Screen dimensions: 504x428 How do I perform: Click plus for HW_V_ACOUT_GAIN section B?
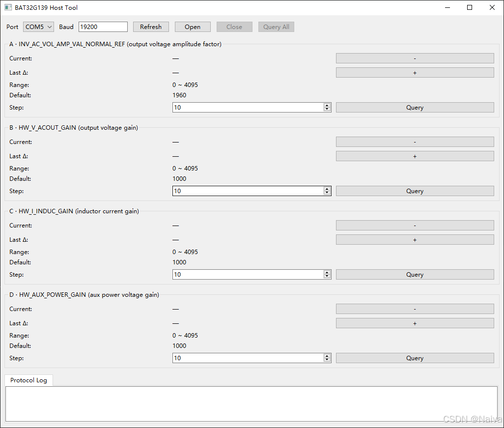click(x=415, y=156)
